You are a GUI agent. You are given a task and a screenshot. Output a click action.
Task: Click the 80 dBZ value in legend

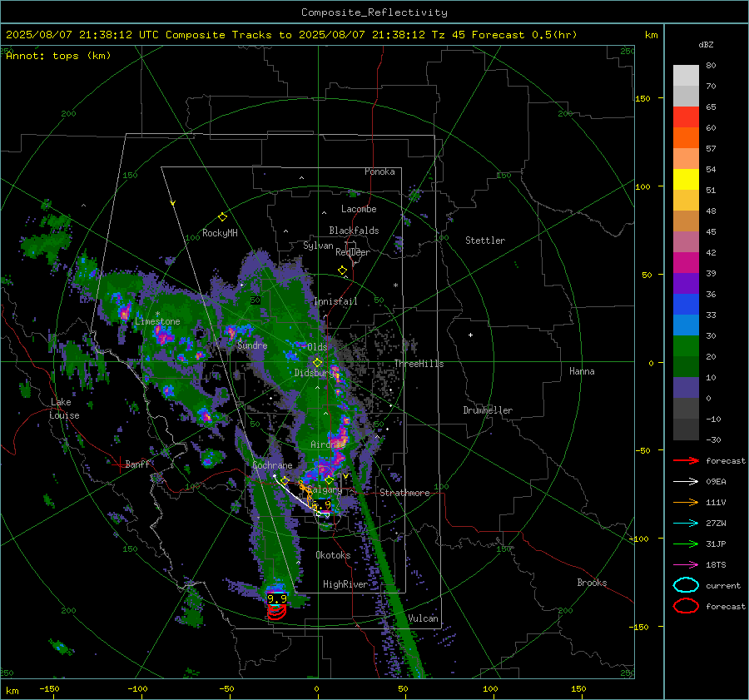click(x=711, y=66)
